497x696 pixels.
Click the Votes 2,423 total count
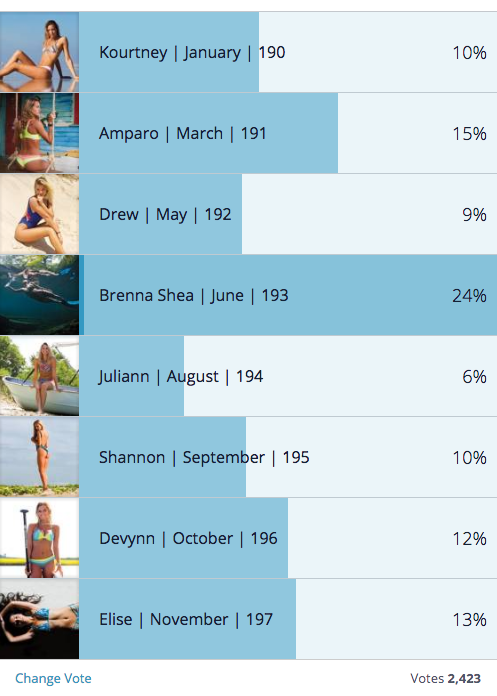click(446, 678)
